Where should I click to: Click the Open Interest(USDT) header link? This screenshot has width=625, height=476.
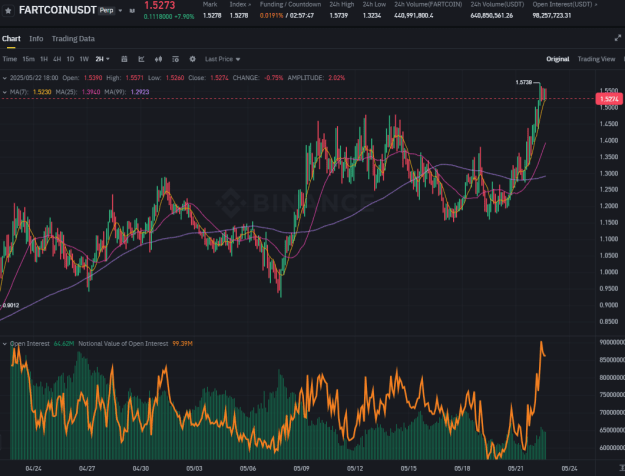565,4
